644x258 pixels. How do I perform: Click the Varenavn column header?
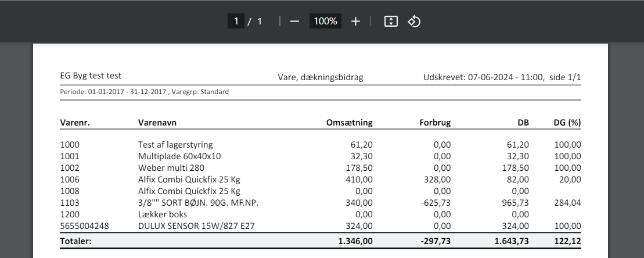click(x=157, y=123)
